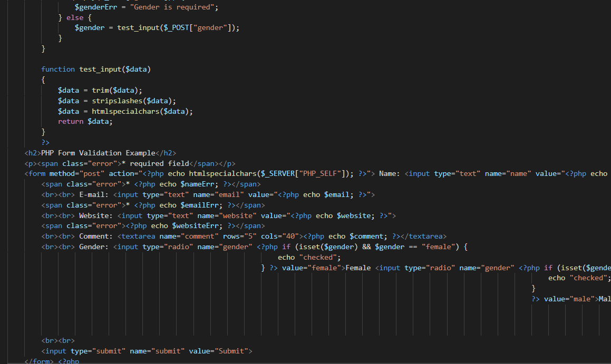This screenshot has width=611, height=364.
Task: Click the cols="40" attribute on textarea
Action: (280, 237)
